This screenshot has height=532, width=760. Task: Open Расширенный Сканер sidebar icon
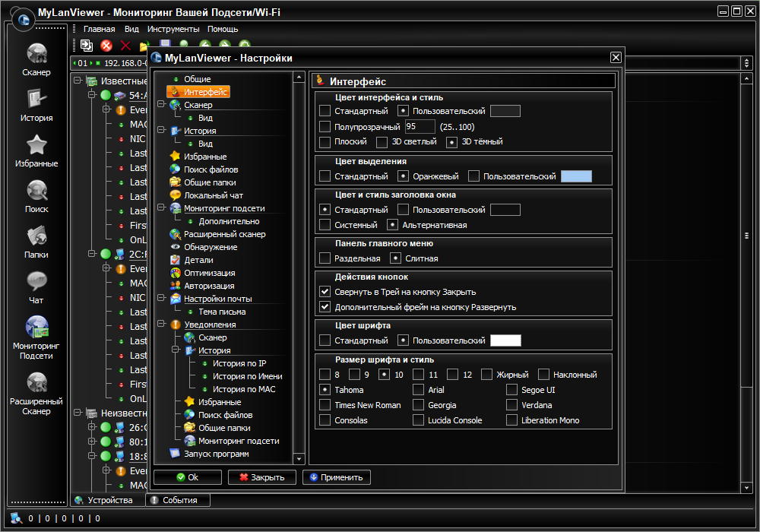click(36, 383)
